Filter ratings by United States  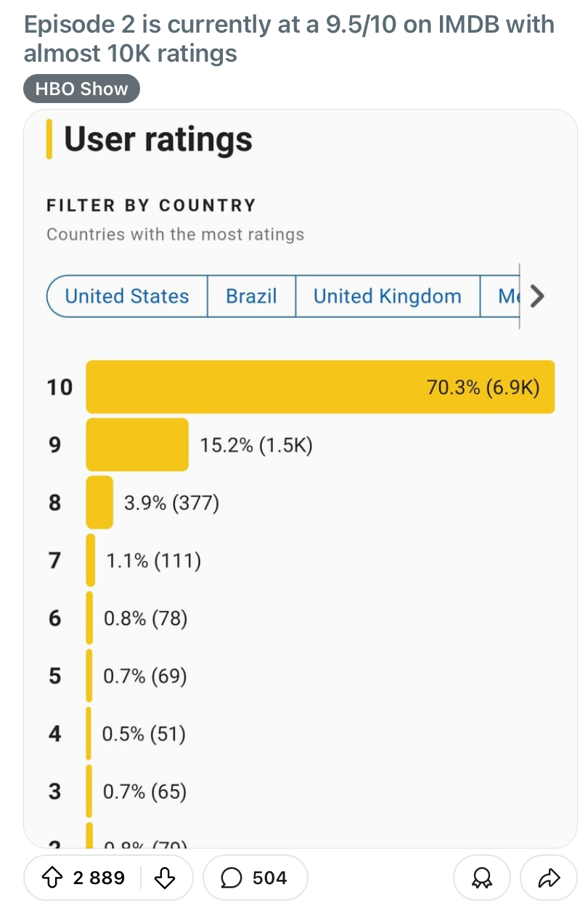127,296
